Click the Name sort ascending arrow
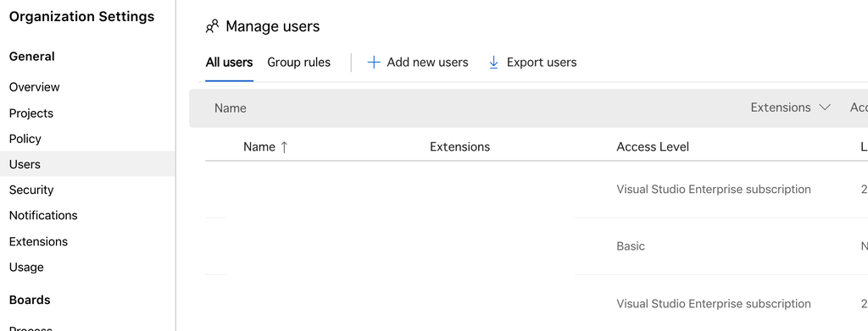 pos(284,146)
